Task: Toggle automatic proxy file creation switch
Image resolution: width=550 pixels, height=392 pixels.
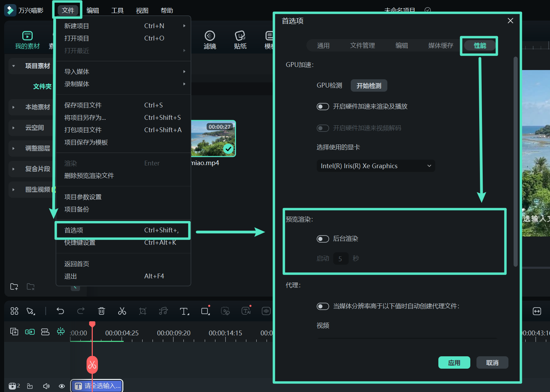Action: click(323, 306)
